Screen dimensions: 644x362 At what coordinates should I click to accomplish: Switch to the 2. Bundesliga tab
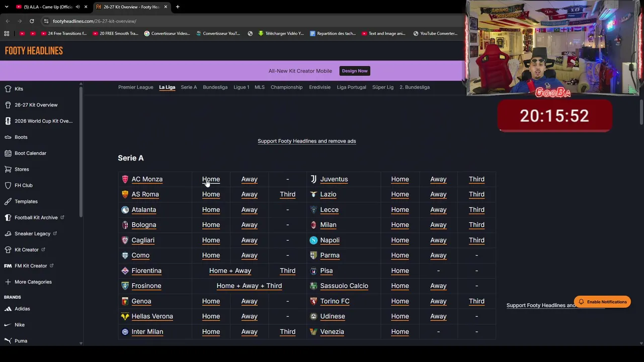(x=415, y=87)
